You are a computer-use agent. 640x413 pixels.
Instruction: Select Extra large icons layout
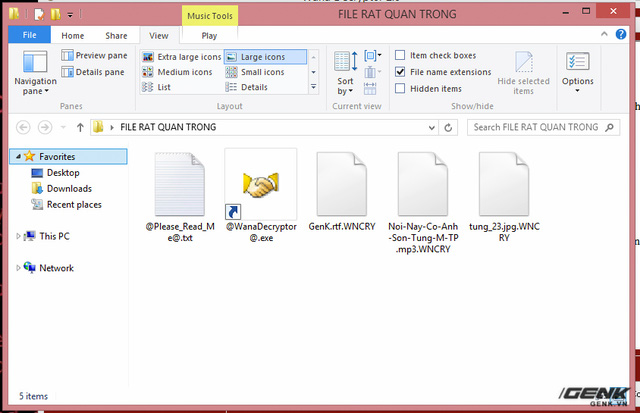click(182, 57)
